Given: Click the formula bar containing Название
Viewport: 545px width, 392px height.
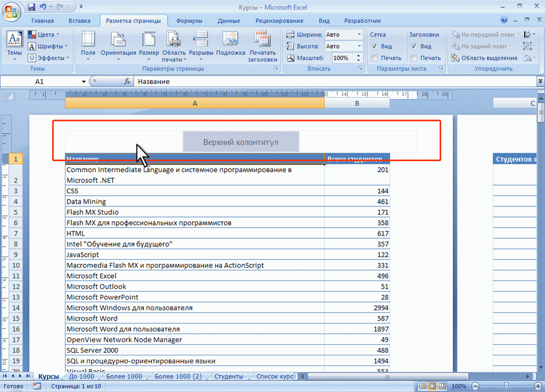Looking at the screenshot, I should click(335, 81).
